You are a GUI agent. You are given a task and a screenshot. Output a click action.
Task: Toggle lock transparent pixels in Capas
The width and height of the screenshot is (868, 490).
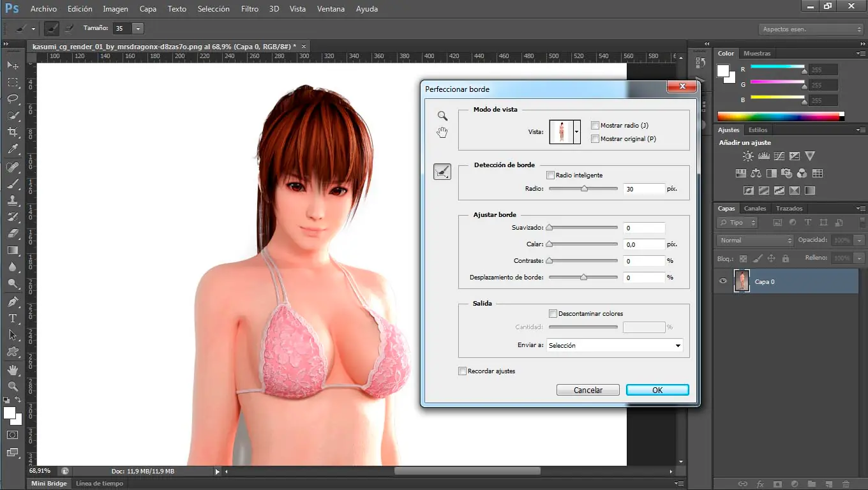tap(743, 258)
